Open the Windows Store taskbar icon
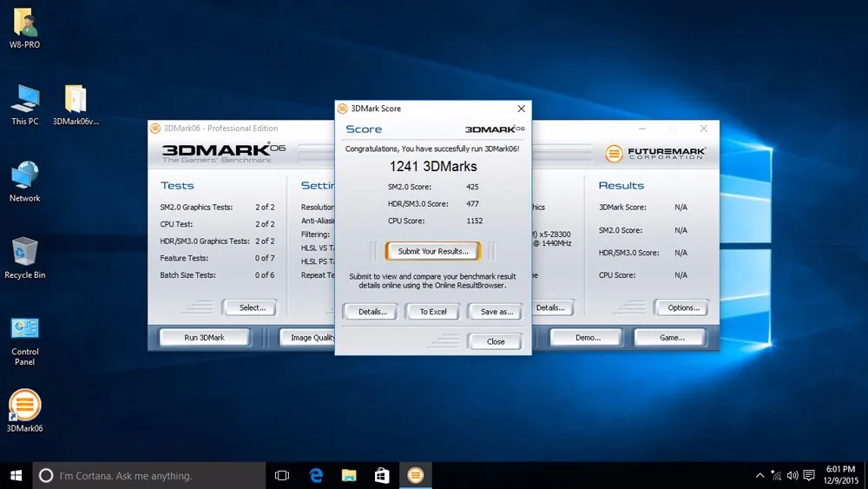Screen dimensions: 868x489 click(x=382, y=476)
